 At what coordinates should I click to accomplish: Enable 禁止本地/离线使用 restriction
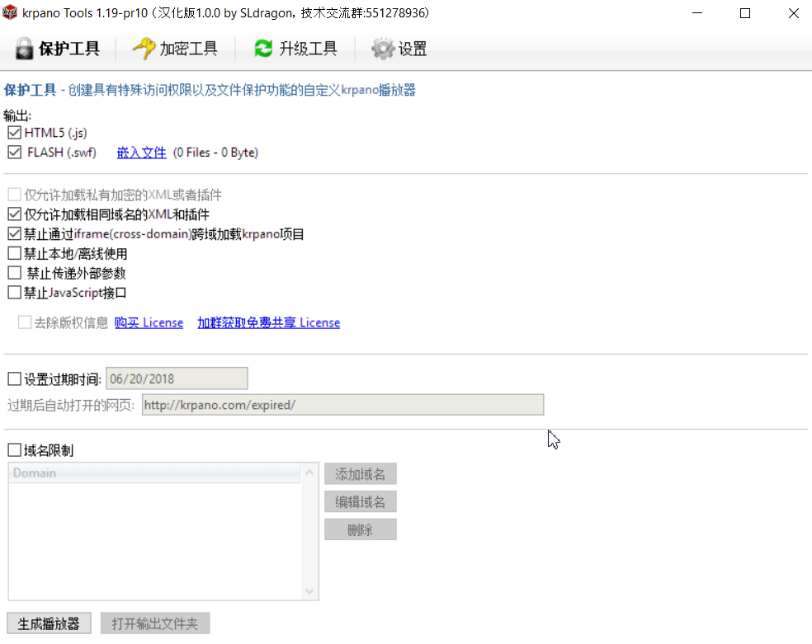coord(13,252)
